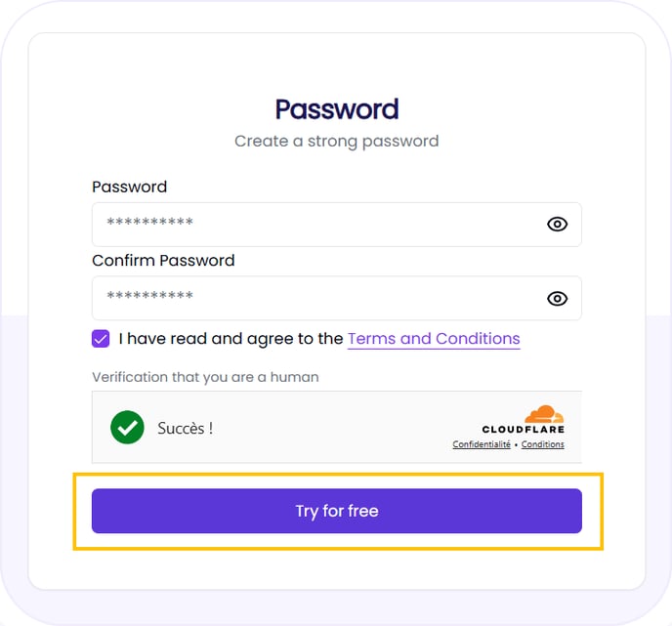Focus the Confirm Password input field
The width and height of the screenshot is (672, 626).
(x=313, y=299)
